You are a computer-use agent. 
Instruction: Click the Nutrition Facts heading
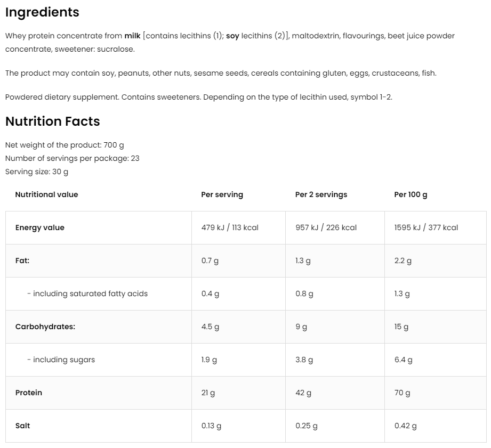point(52,121)
